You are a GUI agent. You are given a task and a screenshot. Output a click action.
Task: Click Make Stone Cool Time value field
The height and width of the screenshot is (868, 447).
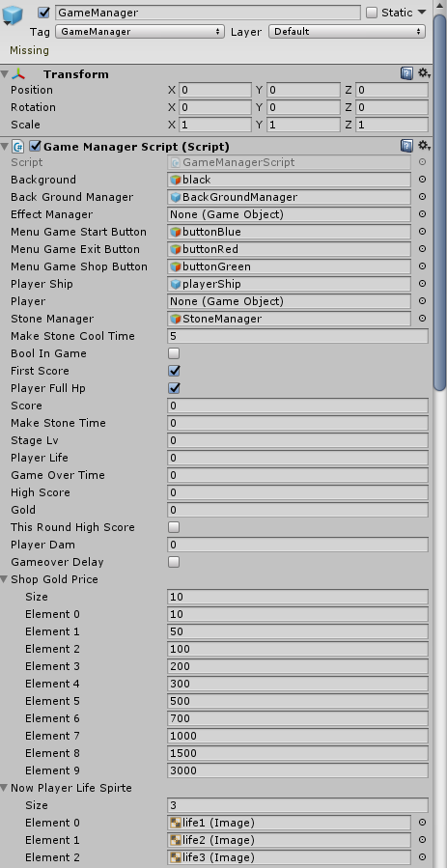[297, 336]
